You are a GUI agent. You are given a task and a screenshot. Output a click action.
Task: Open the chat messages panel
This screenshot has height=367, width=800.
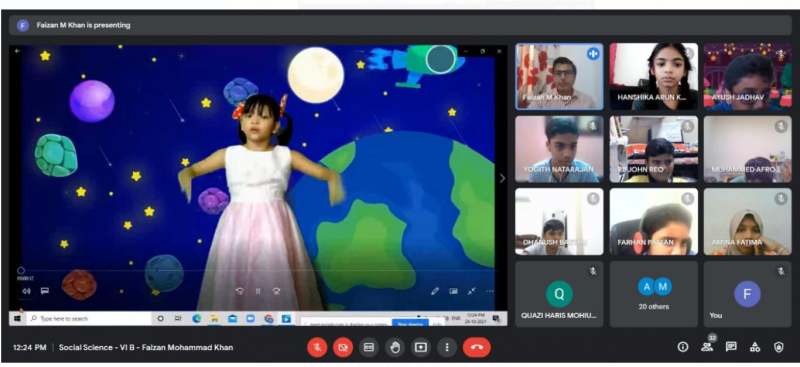point(731,347)
